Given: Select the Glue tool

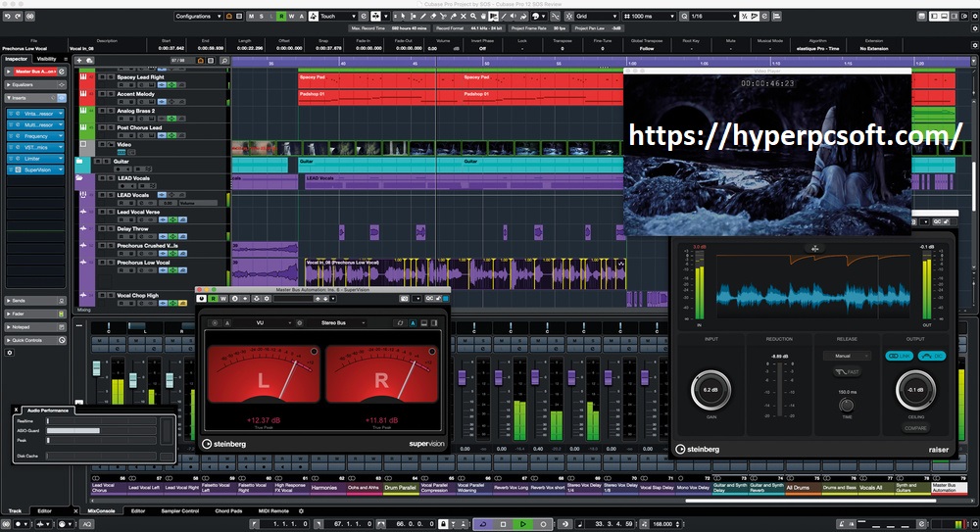Looking at the screenshot, I should 453,17.
